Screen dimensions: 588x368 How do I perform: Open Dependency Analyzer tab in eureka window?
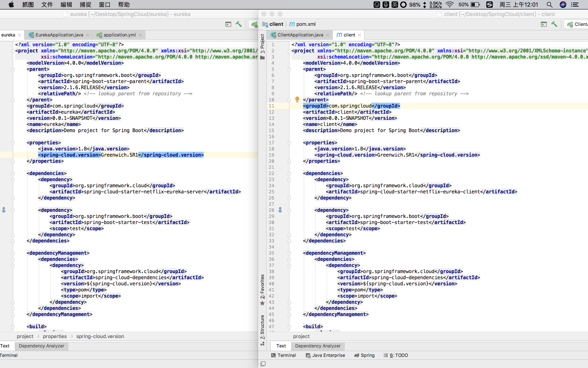point(41,346)
